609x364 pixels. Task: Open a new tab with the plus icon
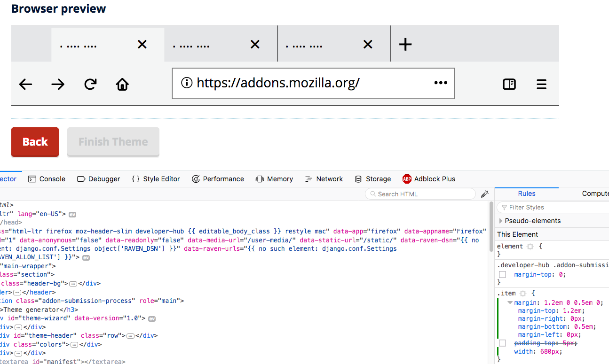coord(405,45)
